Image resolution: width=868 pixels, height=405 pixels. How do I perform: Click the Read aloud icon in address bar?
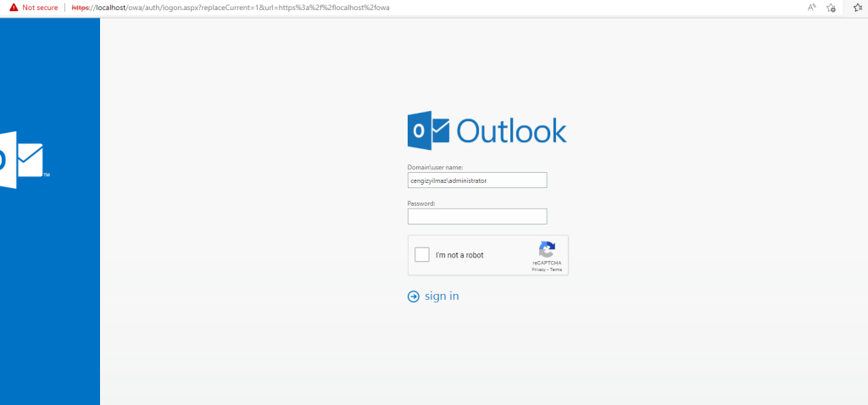(x=811, y=8)
